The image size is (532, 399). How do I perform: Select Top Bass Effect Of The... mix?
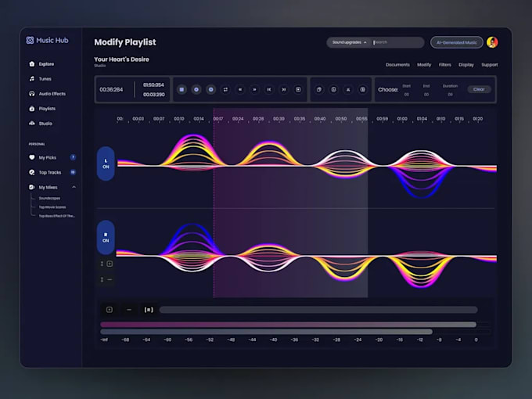[56, 216]
